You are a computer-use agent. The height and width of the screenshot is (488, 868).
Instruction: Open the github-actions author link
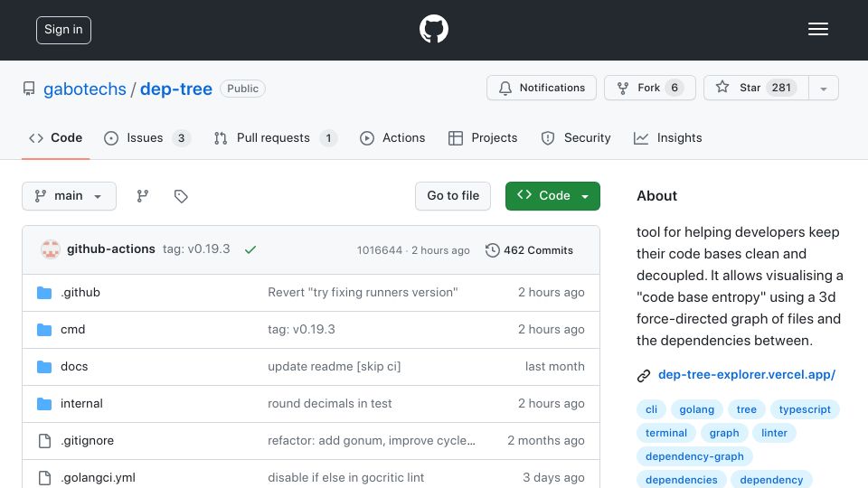[110, 249]
